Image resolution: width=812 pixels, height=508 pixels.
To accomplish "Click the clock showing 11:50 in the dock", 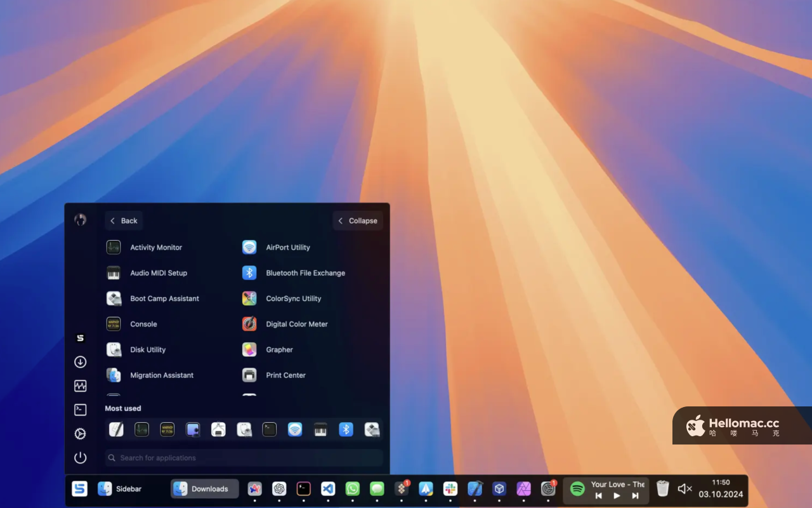I will [721, 483].
